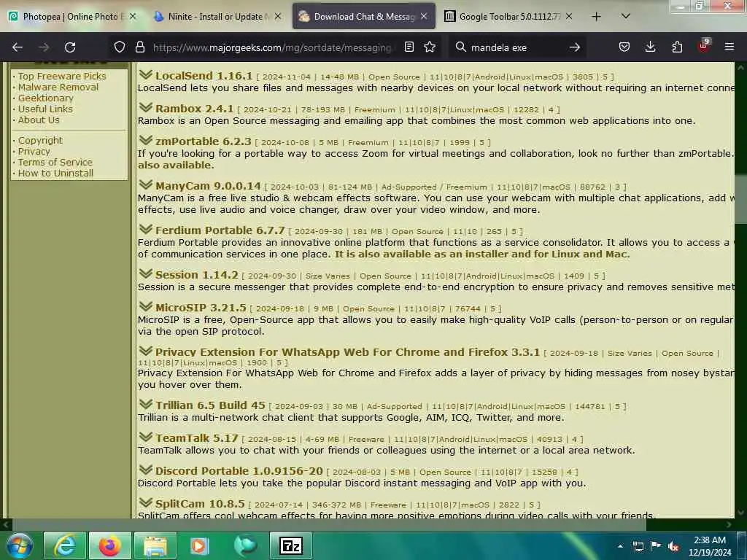Open the Privacy sidebar link
Screen dimensions: 747x560
click(34, 152)
